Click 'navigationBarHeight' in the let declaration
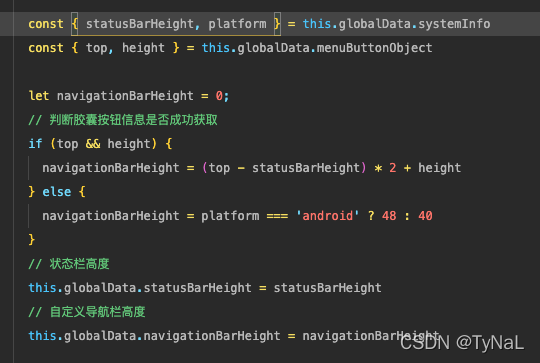The image size is (540, 363). click(x=125, y=96)
